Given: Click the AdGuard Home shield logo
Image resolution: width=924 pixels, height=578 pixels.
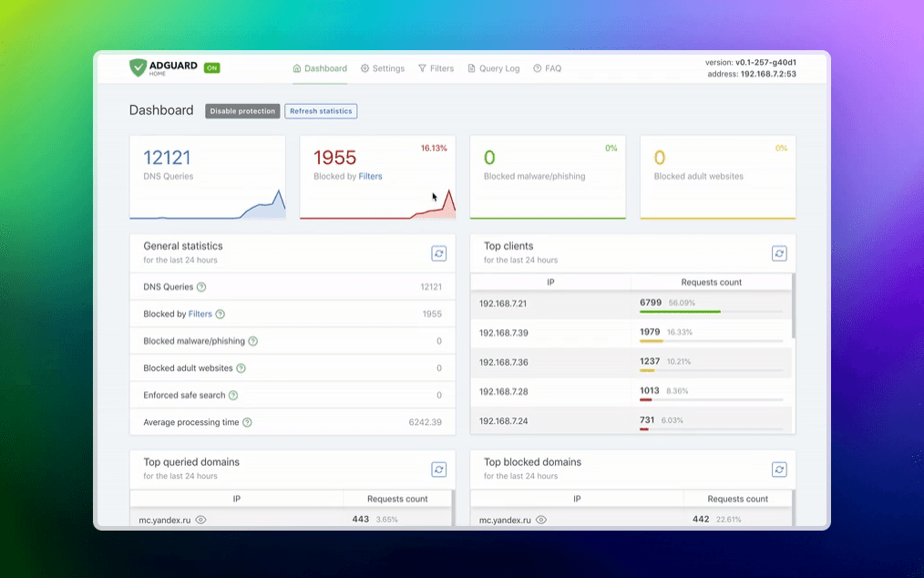Looking at the screenshot, I should coord(139,67).
